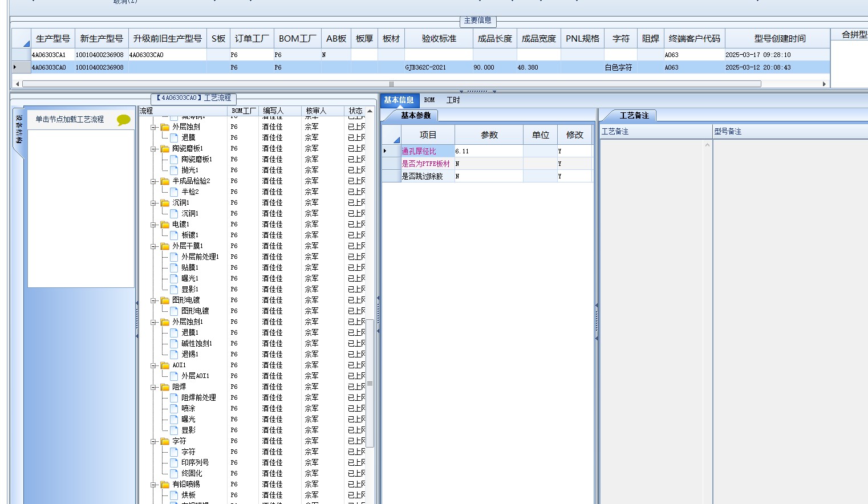This screenshot has height=504, width=868.
Task: Collapse the 外层干膜1 tree node
Action: [153, 246]
